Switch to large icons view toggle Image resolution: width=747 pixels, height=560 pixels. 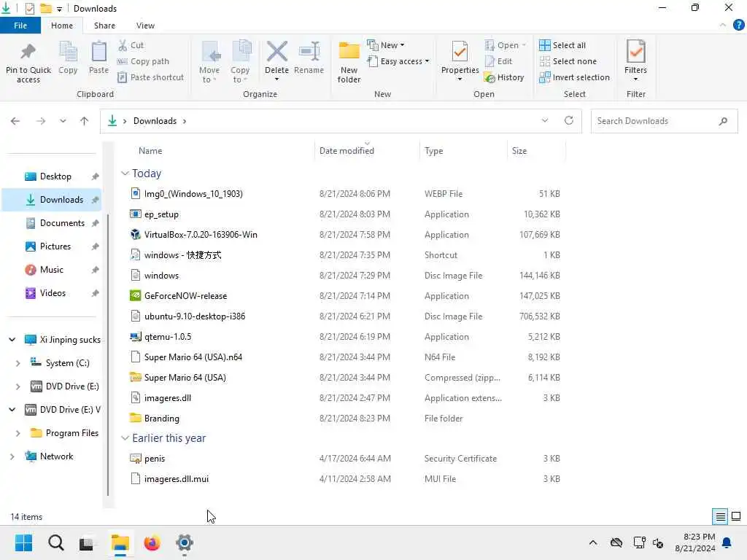tap(736, 516)
